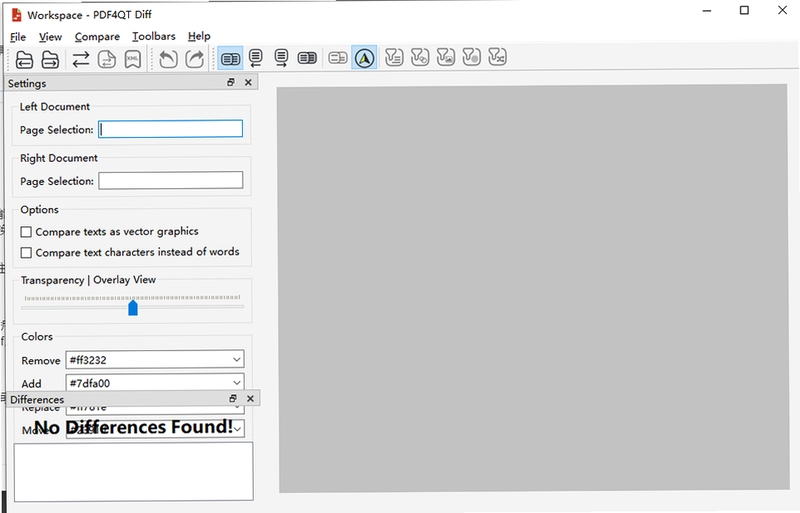Viewport: 800px width, 513px height.
Task: Switch to left document view icon
Action: coord(256,58)
